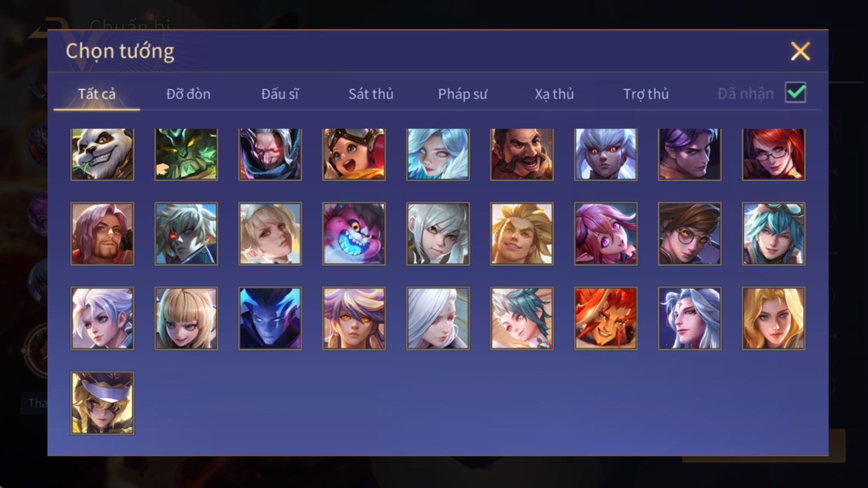Show the Sát thủ hero category
Screen dimensions: 868x488
(x=371, y=94)
